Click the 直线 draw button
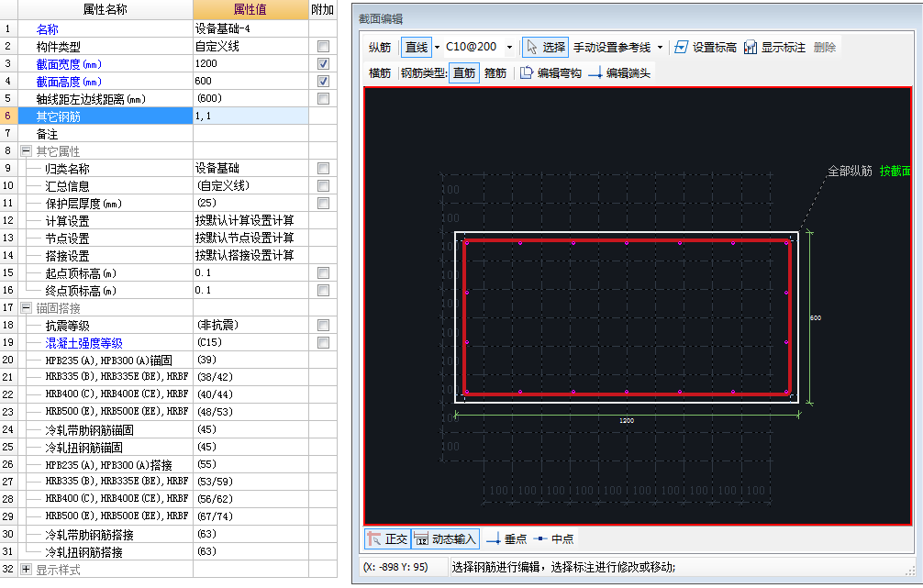923x588 pixels. click(x=417, y=47)
